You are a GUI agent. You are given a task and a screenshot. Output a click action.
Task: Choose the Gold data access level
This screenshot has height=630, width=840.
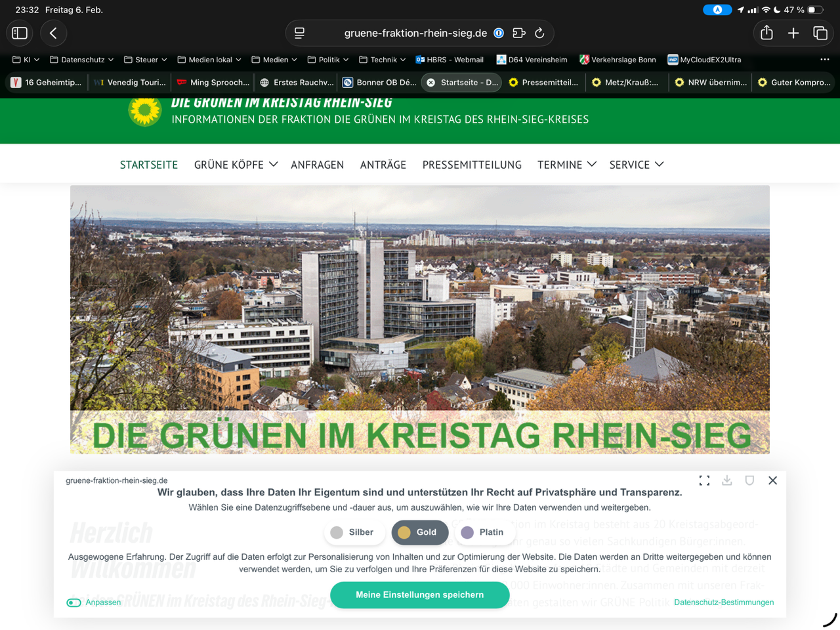(419, 532)
